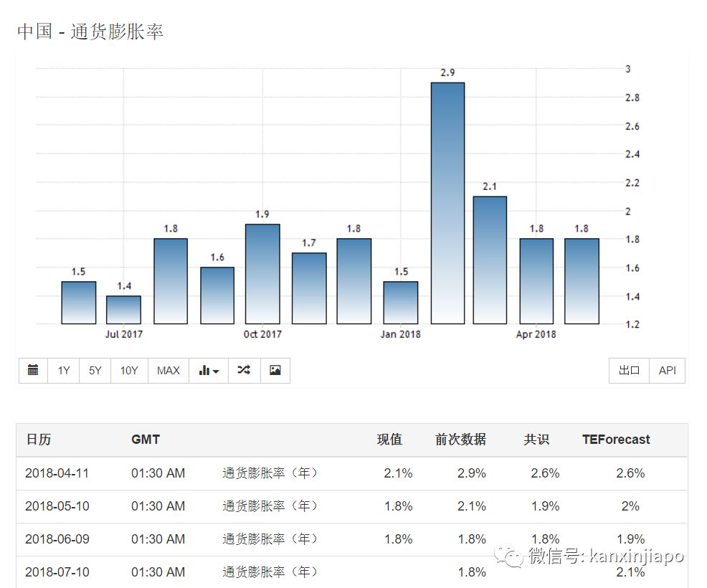Click the TEForecast column header
Image resolution: width=707 pixels, height=588 pixels.
pos(616,440)
